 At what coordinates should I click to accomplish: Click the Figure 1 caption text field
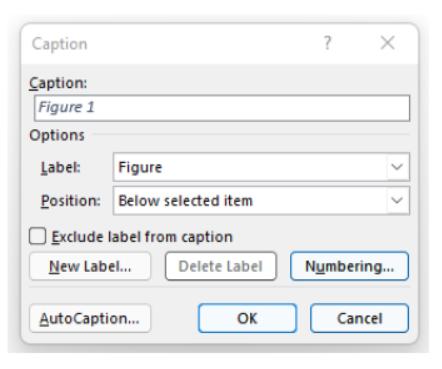pos(222,108)
